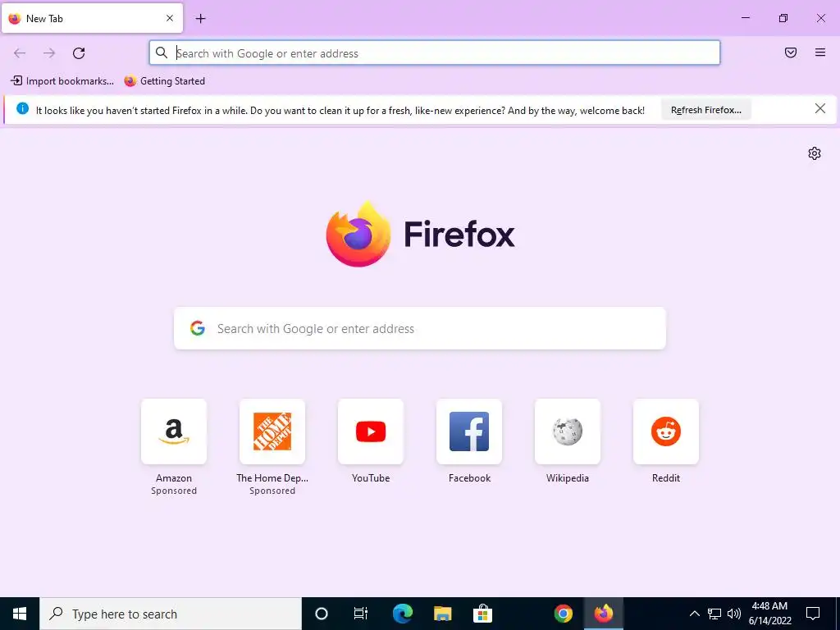Show hidden system tray icons chevron

click(694, 614)
